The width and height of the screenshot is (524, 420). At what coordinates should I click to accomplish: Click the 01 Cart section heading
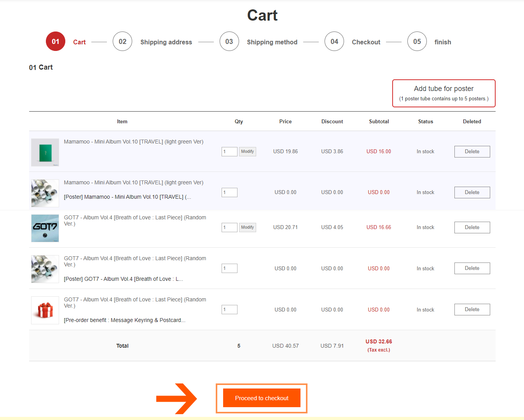tap(41, 67)
